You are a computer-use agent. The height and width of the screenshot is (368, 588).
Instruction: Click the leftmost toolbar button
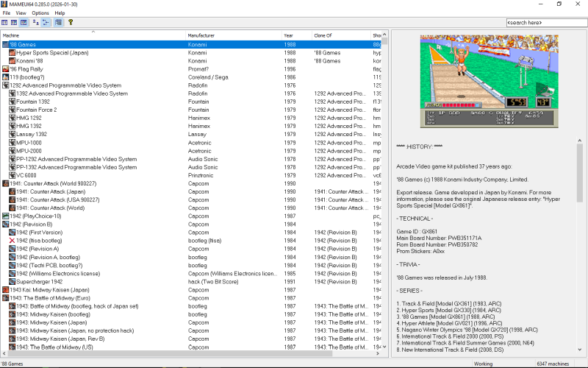[4, 22]
